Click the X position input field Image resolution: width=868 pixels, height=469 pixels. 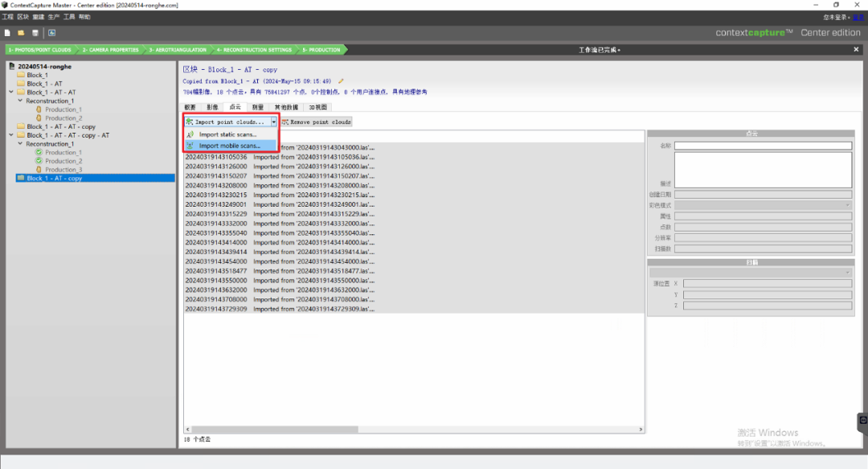768,283
